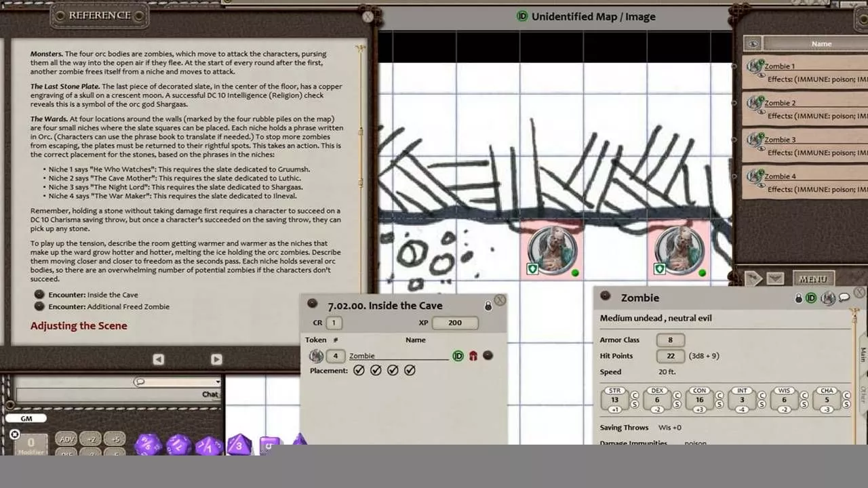Click the Zombie 3 name field
This screenshot has width=868, height=488.
[815, 140]
